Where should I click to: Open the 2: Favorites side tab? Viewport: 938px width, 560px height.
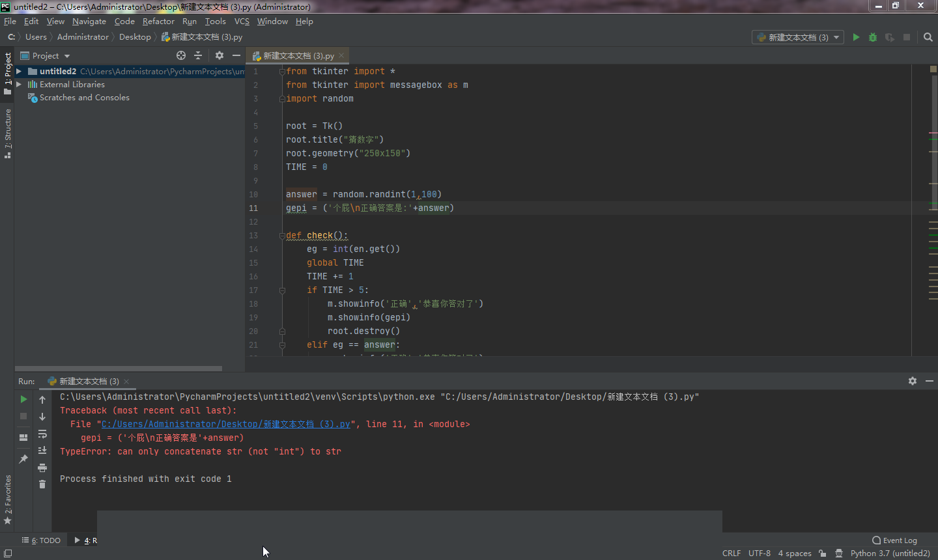pyautogui.click(x=8, y=499)
